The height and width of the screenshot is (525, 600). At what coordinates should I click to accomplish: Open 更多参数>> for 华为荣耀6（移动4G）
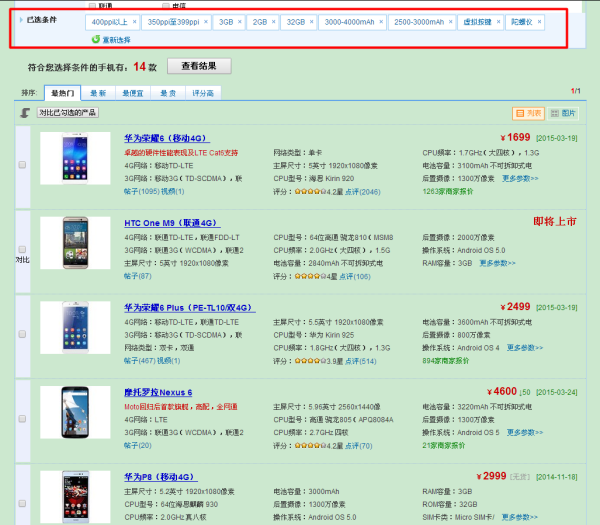point(520,178)
